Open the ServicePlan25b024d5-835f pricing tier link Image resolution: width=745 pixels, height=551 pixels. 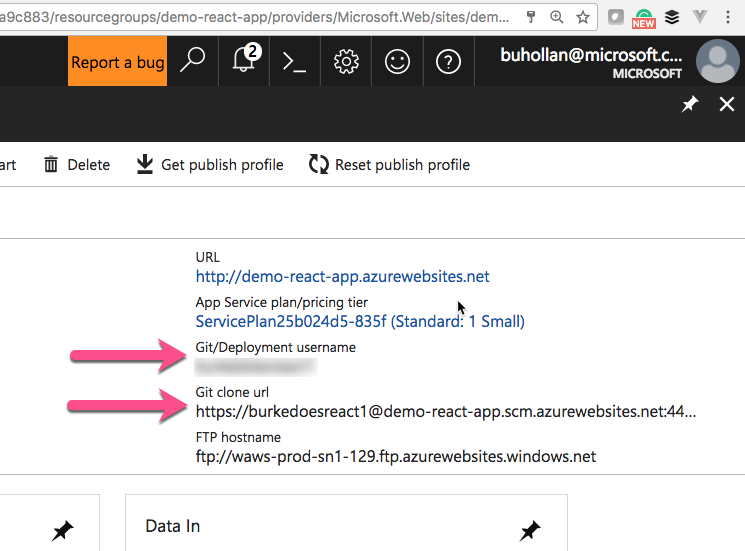pyautogui.click(x=360, y=321)
